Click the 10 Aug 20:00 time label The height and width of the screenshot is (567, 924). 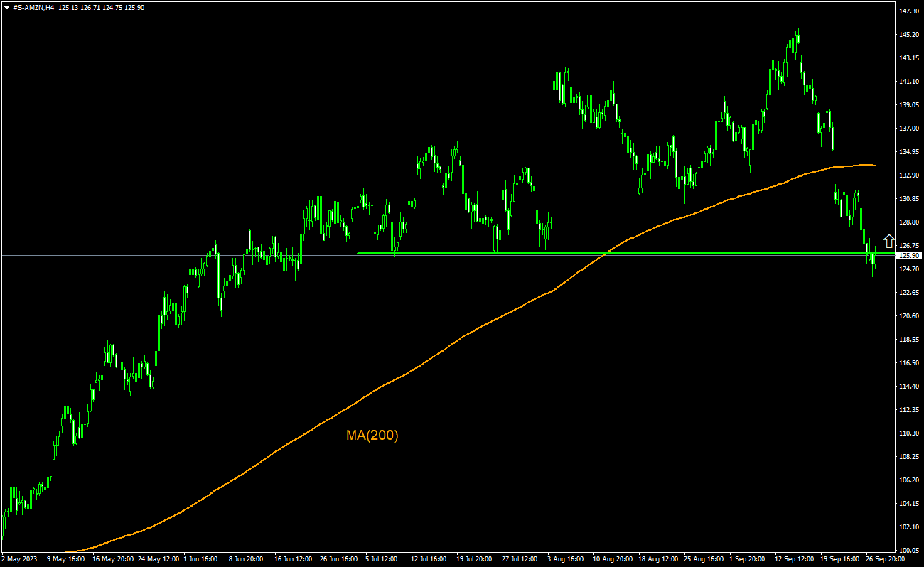614,559
